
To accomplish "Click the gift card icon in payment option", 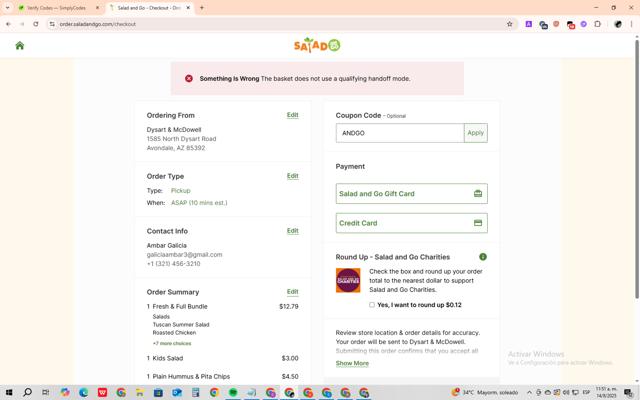I will pos(478,193).
